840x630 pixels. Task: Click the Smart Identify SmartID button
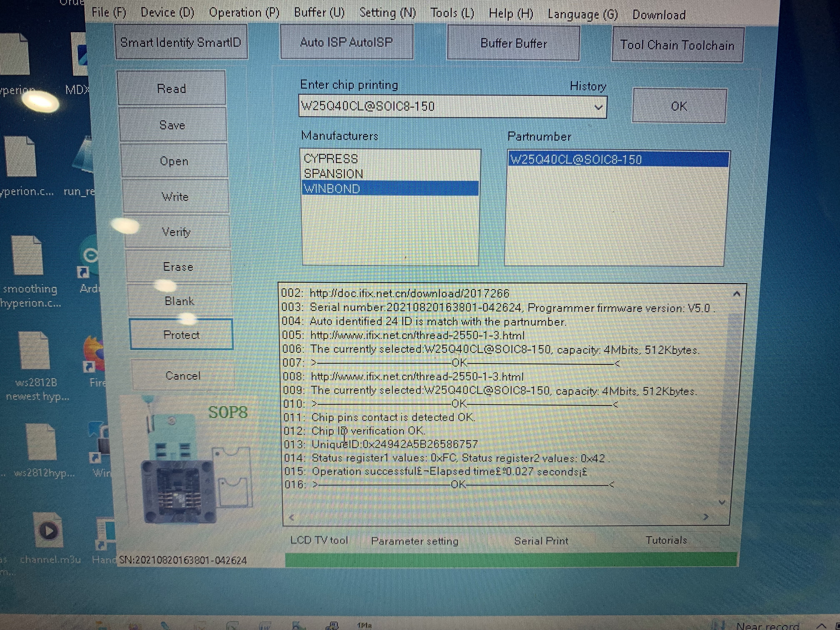click(x=181, y=42)
